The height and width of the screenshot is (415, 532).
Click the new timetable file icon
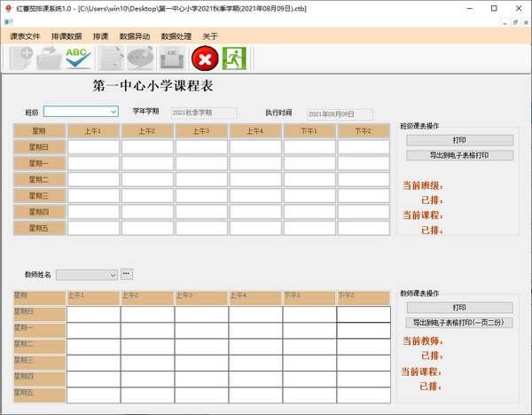(20, 59)
